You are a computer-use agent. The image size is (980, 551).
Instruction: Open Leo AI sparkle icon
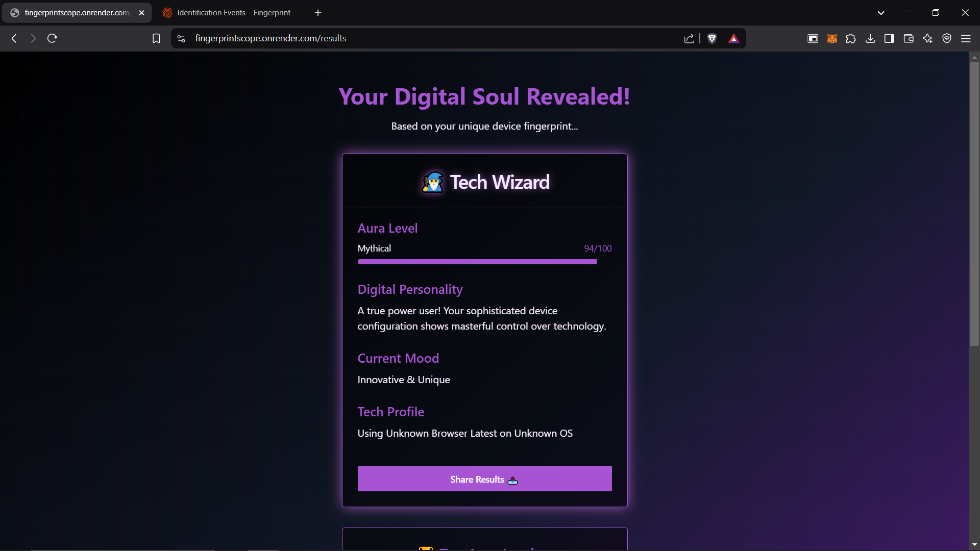coord(927,38)
